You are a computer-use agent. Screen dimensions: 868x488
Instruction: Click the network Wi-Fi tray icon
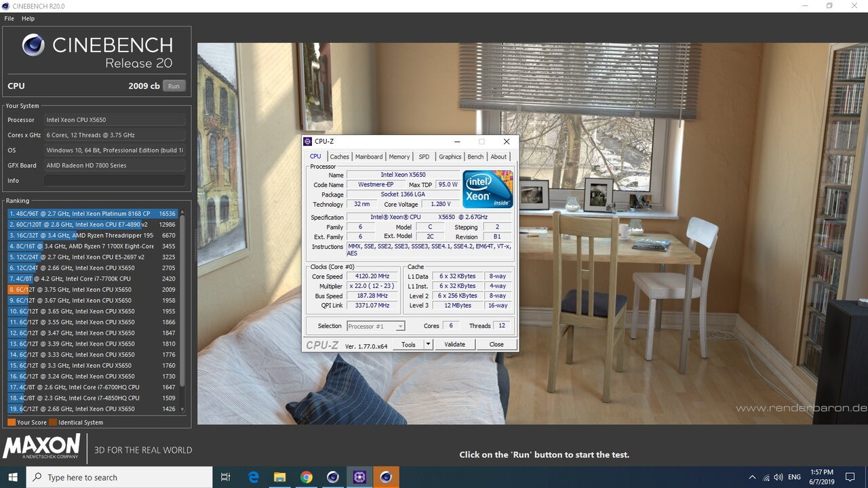point(766,477)
